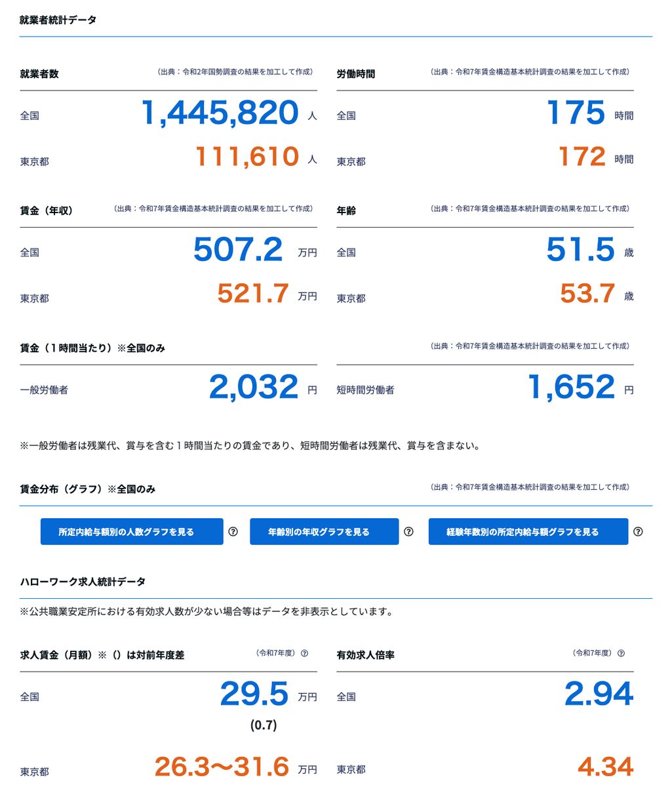Click help icon beside 経験年数別の所定内給与額グラフ button

tap(638, 532)
